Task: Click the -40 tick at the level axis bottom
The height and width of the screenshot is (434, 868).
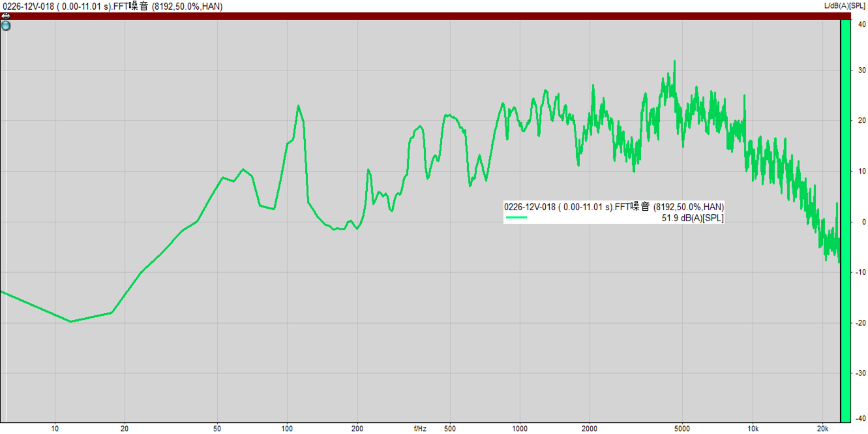Action: coord(861,418)
